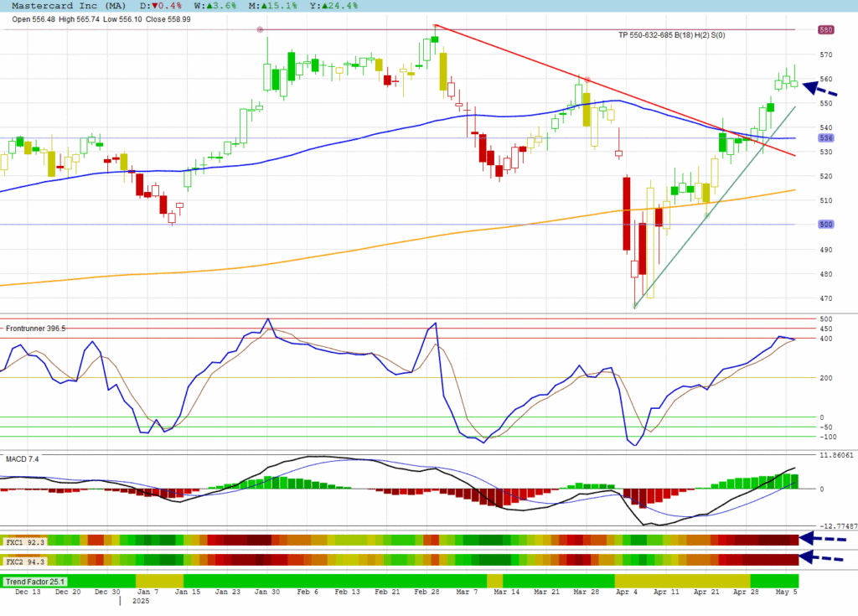Select the Trend Factor 25.1 label
Screen dimensions: 858x616
point(35,582)
